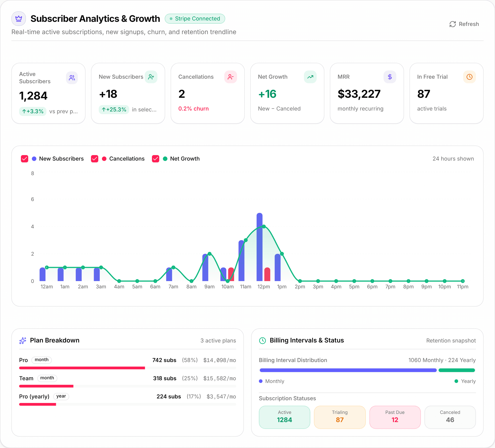The width and height of the screenshot is (495, 448).
Task: Click the +18 new subscribers value
Action: coord(108,94)
